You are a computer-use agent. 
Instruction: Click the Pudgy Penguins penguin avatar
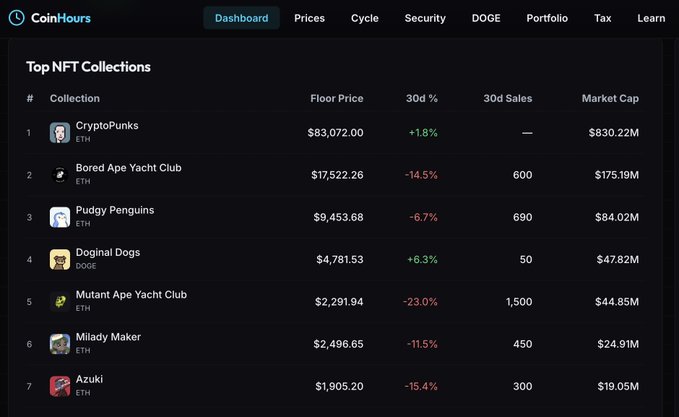point(60,217)
